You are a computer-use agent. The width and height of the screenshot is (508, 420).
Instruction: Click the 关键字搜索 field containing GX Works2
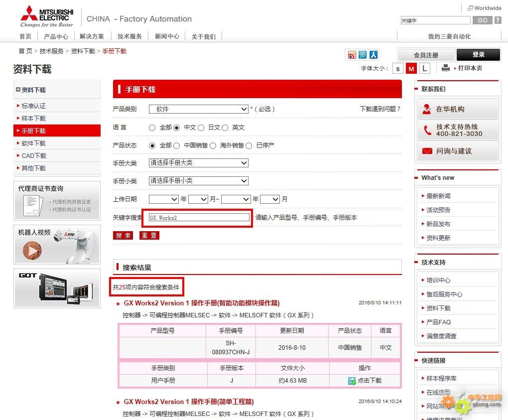click(199, 217)
